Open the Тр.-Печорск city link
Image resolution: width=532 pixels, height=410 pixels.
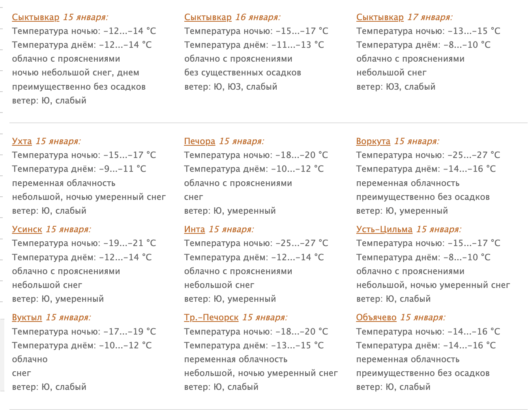click(x=211, y=318)
